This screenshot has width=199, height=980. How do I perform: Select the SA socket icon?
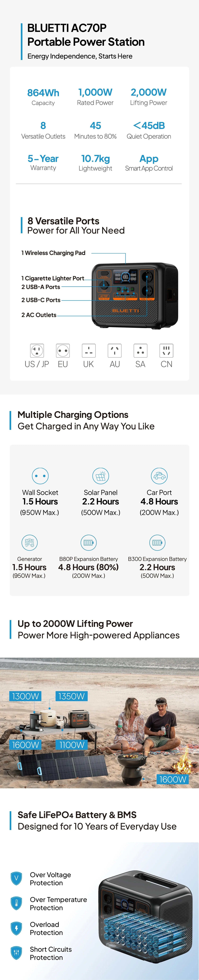point(140,350)
